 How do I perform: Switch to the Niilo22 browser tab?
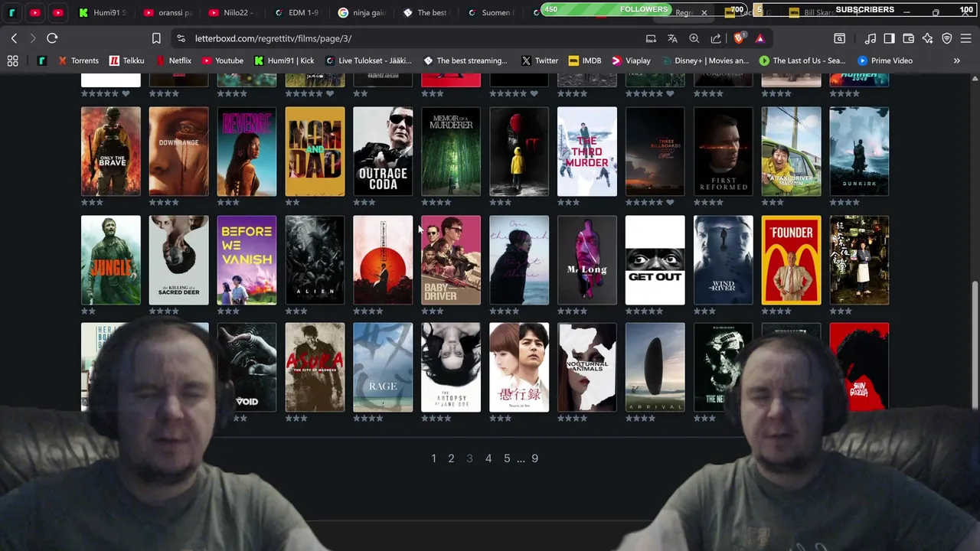point(233,12)
